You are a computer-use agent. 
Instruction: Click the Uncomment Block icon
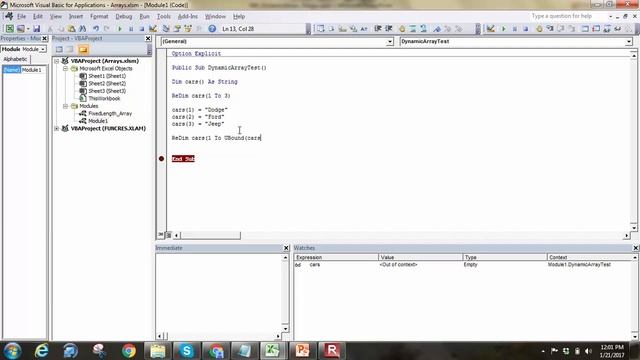coord(423,29)
